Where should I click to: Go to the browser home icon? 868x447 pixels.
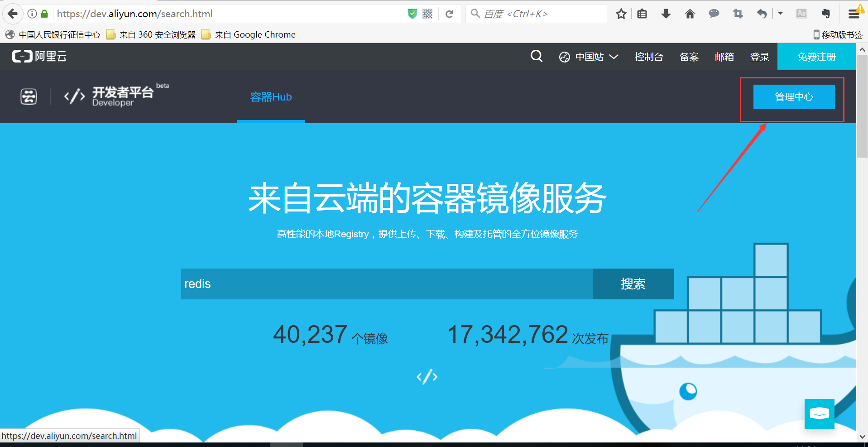tap(690, 14)
